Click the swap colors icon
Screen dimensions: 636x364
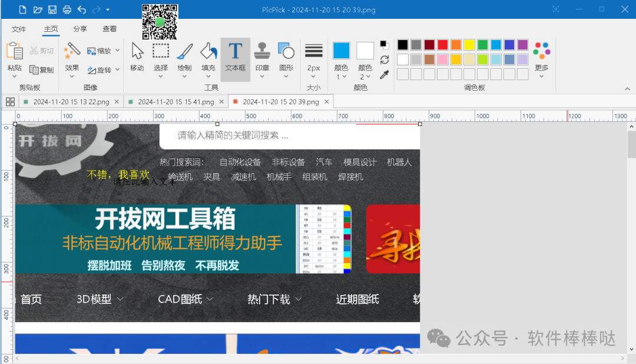tap(385, 59)
